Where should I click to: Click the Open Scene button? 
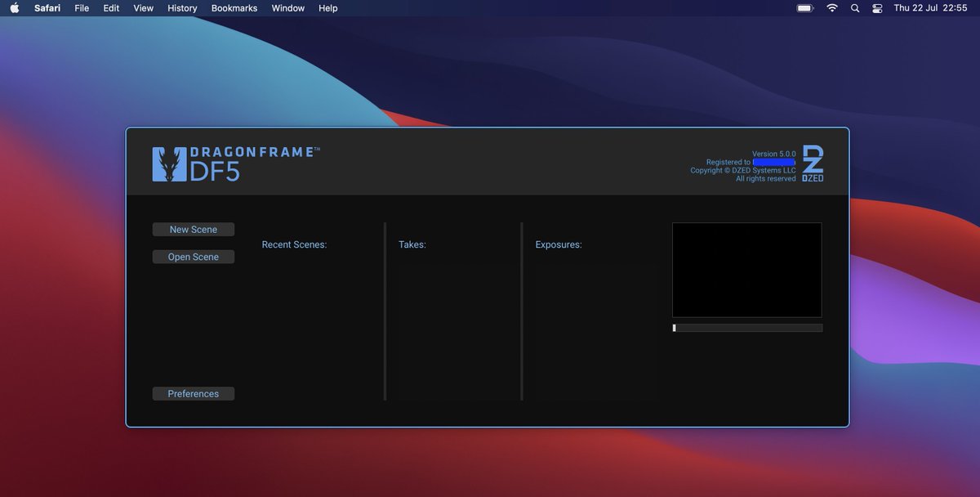pos(194,257)
